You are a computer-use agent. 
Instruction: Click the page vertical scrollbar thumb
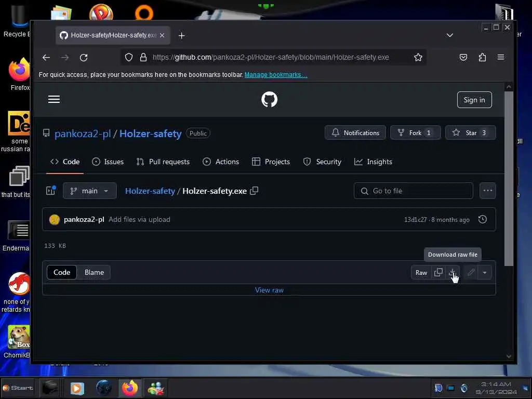(509, 179)
